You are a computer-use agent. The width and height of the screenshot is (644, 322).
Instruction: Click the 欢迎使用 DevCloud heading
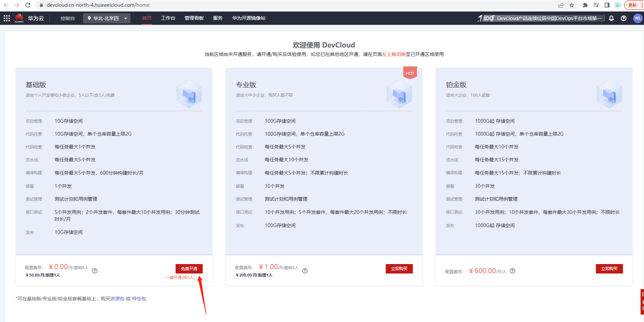pyautogui.click(x=324, y=45)
